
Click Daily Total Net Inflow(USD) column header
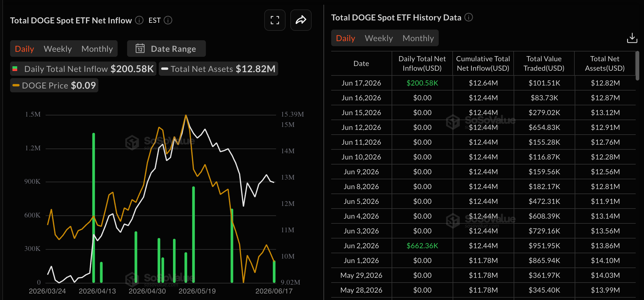[x=422, y=63]
